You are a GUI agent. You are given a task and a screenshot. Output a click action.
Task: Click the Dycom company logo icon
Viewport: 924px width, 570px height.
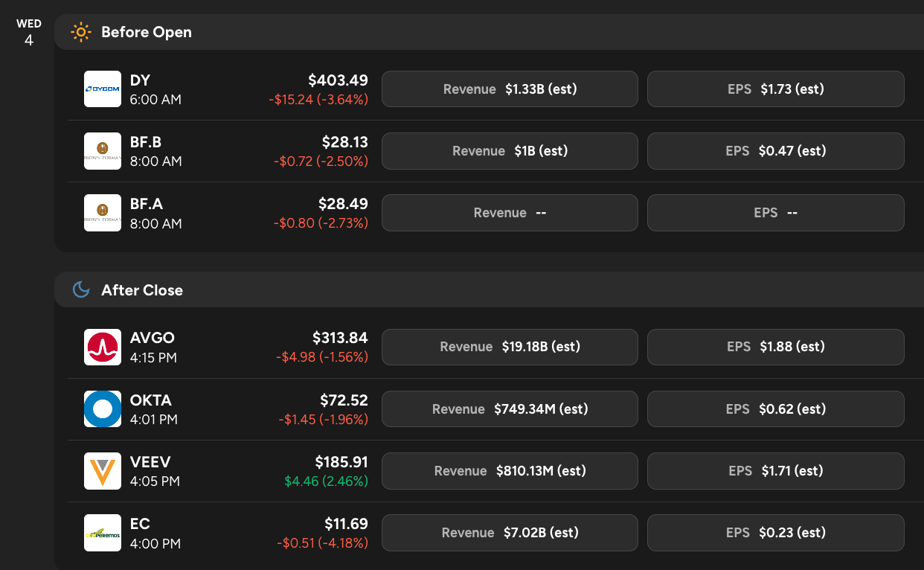pos(103,89)
